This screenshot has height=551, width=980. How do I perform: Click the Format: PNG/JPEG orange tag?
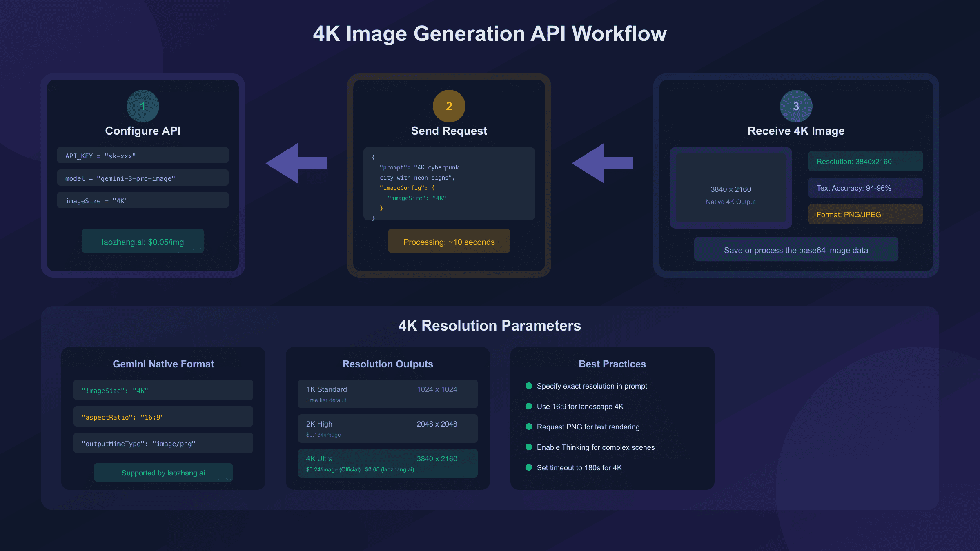865,214
